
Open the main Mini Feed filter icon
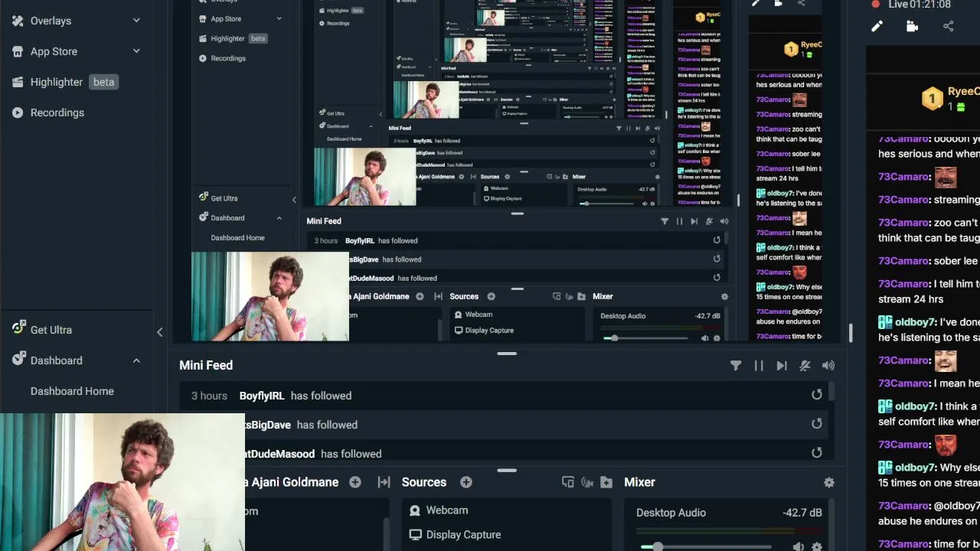736,366
